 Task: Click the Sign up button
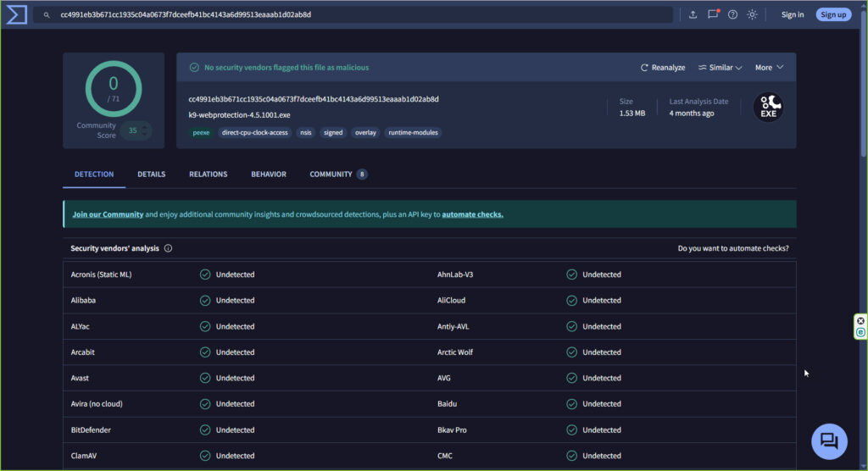click(833, 15)
